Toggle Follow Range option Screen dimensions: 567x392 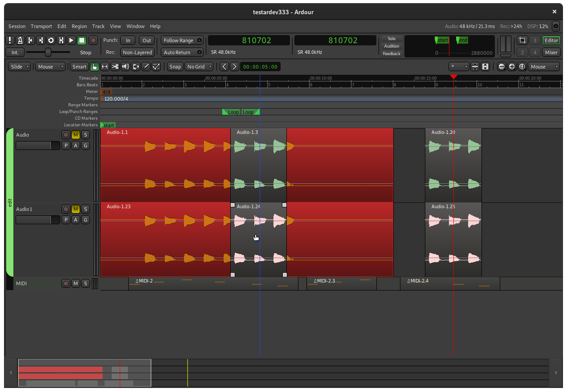point(182,40)
